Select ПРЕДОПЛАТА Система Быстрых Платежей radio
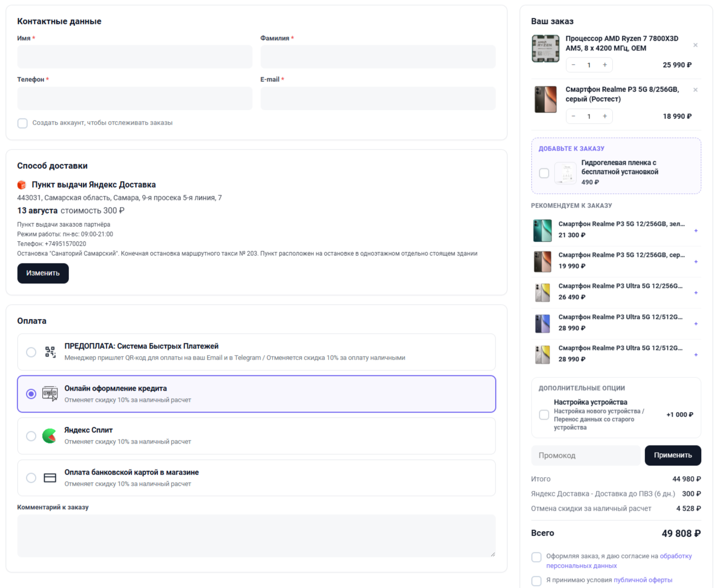Image resolution: width=718 pixels, height=588 pixels. coord(31,352)
